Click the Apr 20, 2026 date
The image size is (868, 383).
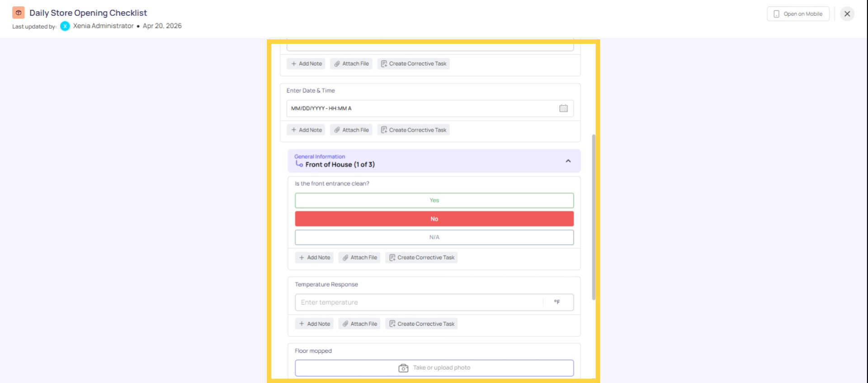(x=162, y=26)
